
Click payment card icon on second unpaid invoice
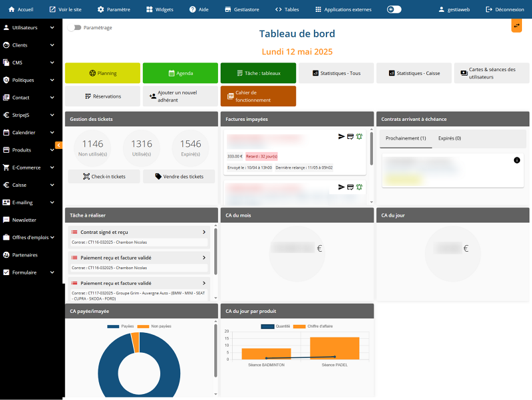click(x=350, y=187)
